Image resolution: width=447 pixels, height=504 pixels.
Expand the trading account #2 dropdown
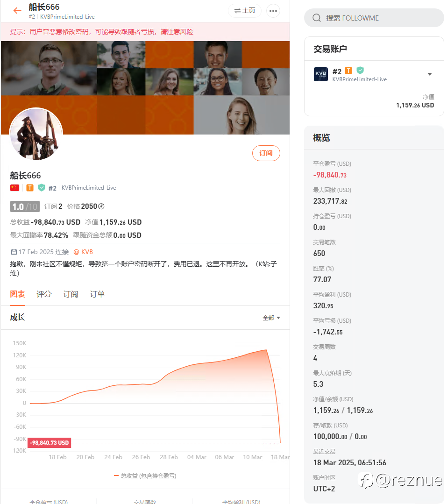click(430, 74)
